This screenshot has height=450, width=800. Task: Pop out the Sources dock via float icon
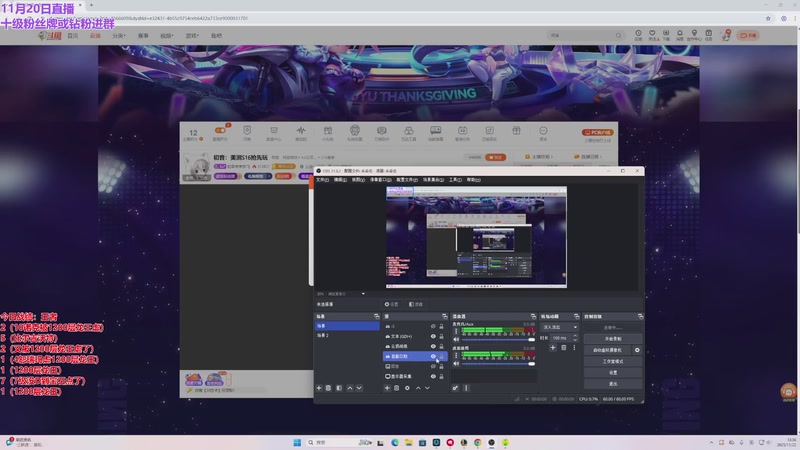[444, 316]
